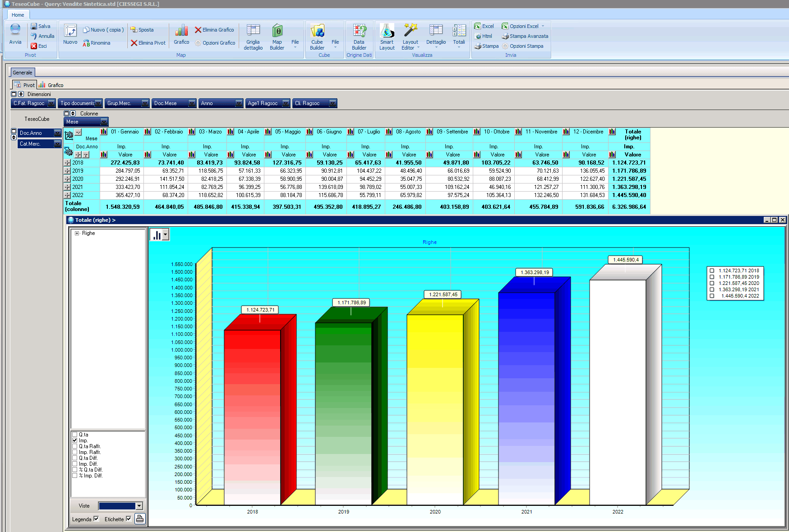Open Opzioni Excel options
Viewport: 789px width, 532px height.
523,26
